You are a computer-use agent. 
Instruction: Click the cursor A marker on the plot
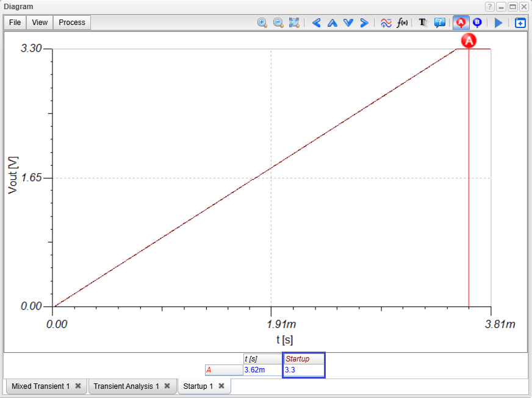(x=469, y=41)
